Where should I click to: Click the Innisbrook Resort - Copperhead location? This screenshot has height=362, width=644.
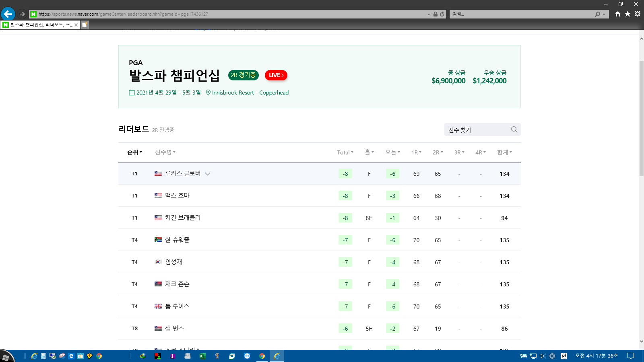coord(250,93)
